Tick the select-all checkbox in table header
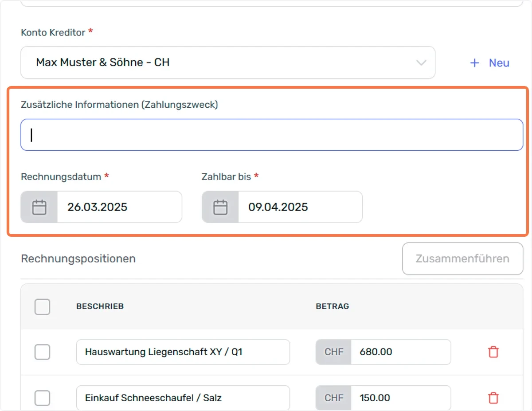 point(43,307)
